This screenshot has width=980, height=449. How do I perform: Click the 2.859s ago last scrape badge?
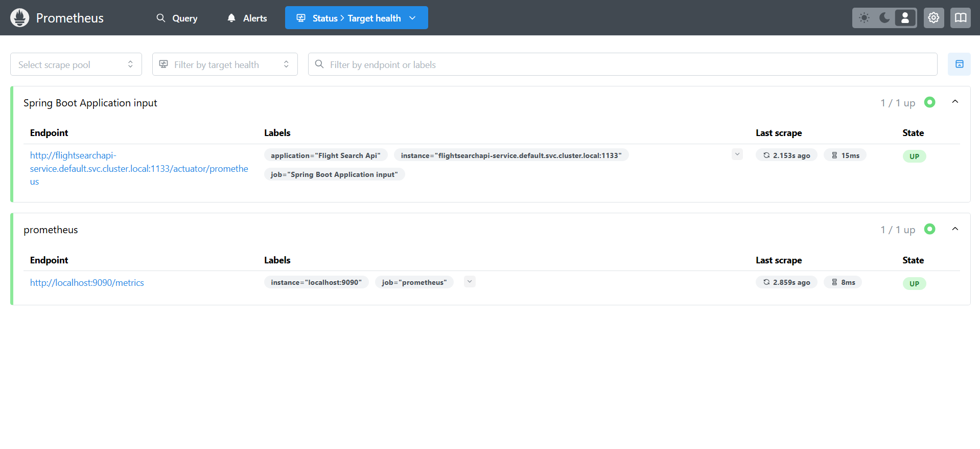click(x=786, y=282)
